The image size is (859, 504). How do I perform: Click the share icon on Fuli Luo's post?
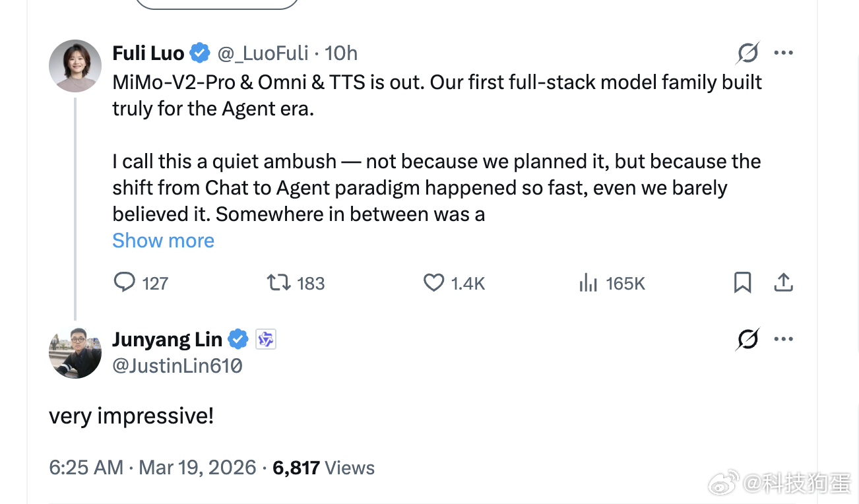tap(782, 283)
